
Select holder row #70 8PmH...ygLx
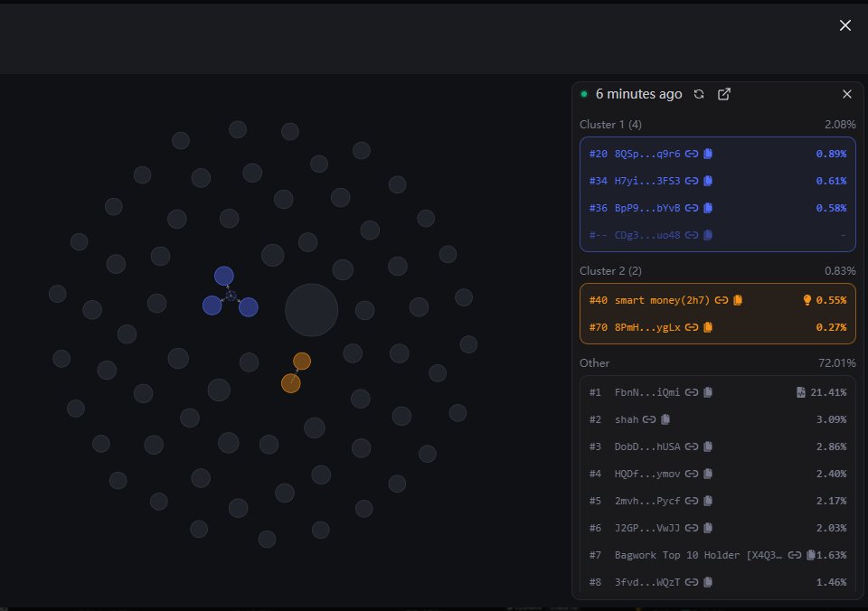[717, 327]
